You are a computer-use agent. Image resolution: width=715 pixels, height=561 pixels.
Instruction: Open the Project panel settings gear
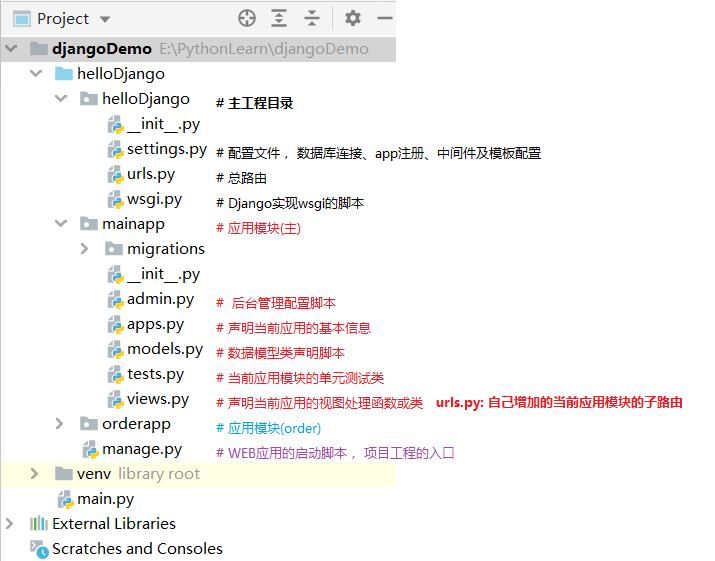[x=352, y=19]
